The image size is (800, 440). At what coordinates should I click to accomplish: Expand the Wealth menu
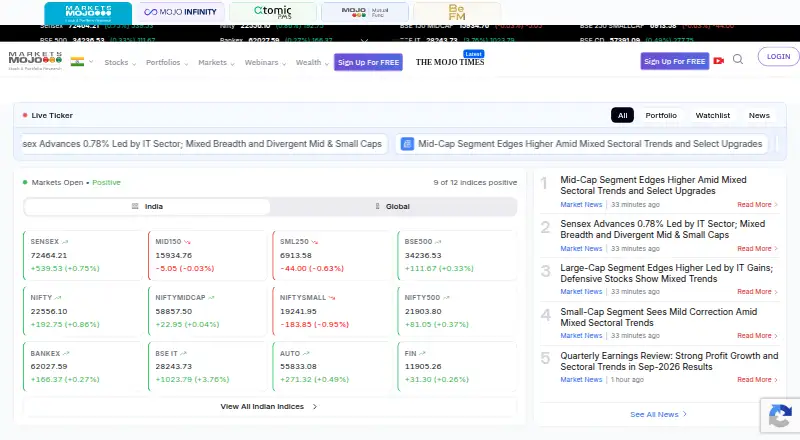(x=312, y=62)
